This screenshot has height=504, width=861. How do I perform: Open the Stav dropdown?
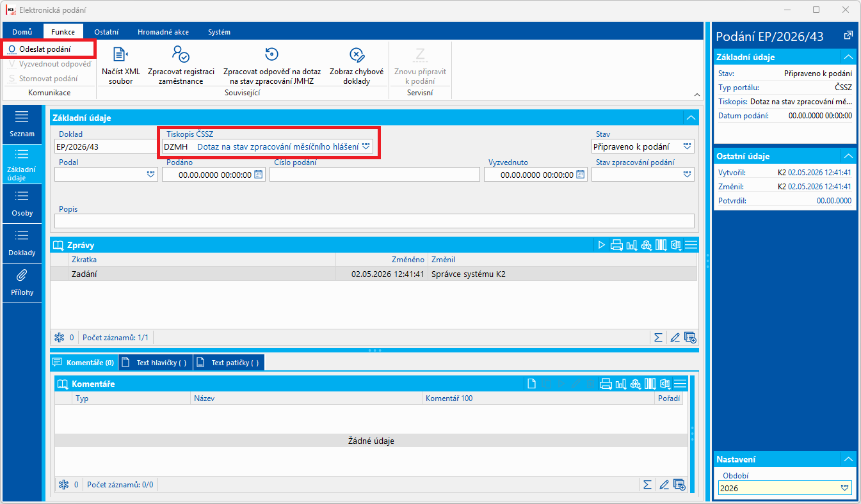pos(688,146)
